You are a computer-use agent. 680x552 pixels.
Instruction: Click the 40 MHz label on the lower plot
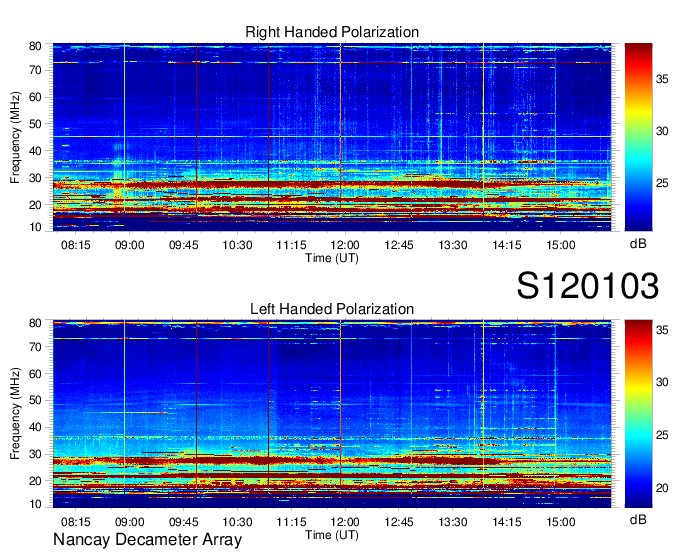[x=35, y=428]
